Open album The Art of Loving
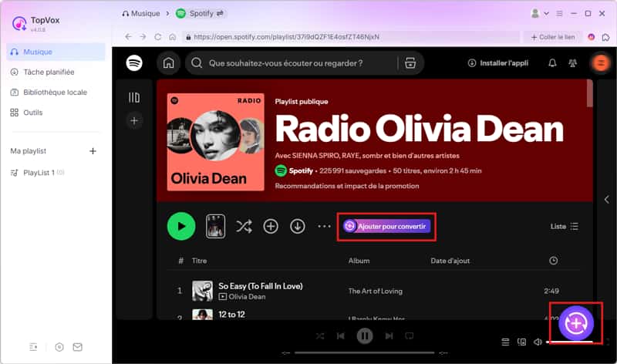The width and height of the screenshot is (617, 364). (x=376, y=292)
